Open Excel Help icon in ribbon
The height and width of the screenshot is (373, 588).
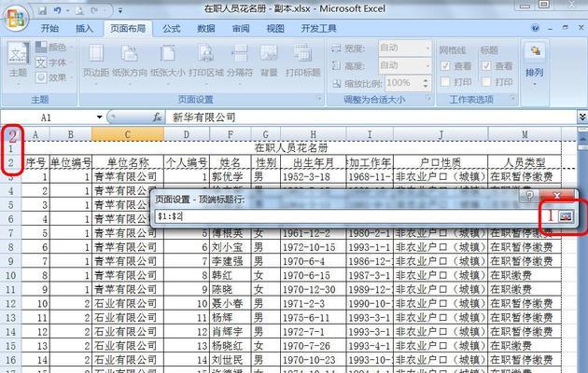pos(535,28)
